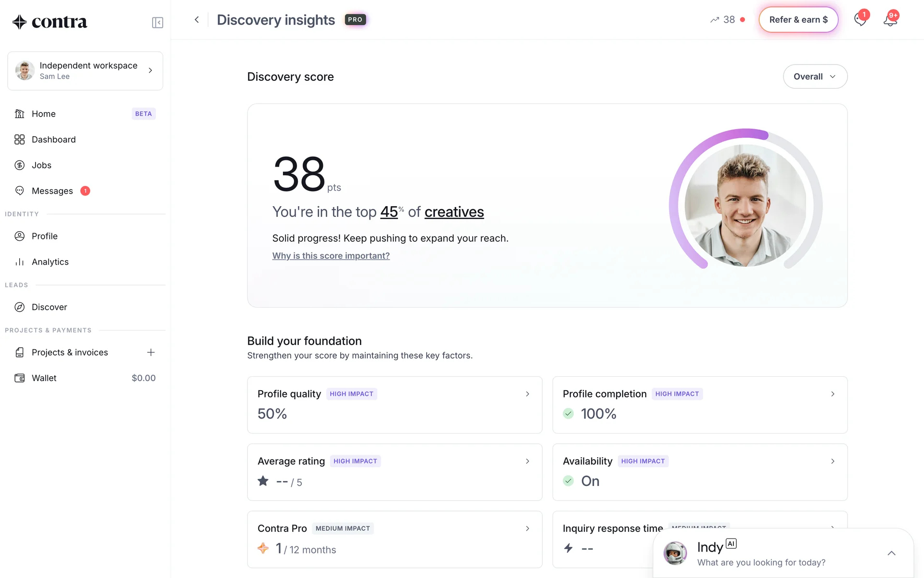Screen dimensions: 924x578
Task: Click the Refer & earn $ button
Action: [x=798, y=20]
